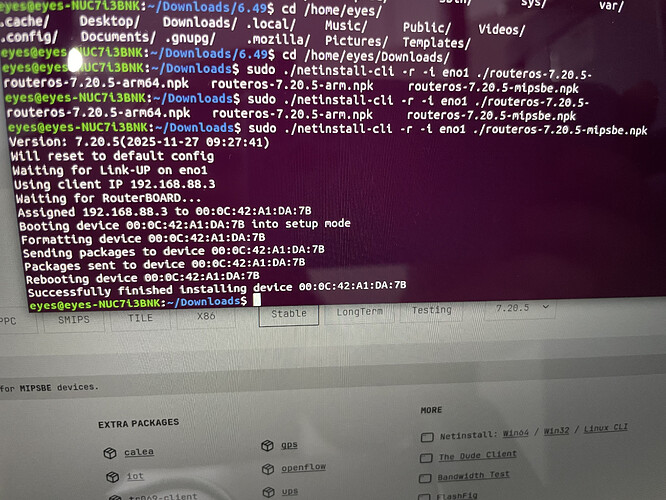Click the MORE section heading
The width and height of the screenshot is (666, 500).
click(x=431, y=410)
